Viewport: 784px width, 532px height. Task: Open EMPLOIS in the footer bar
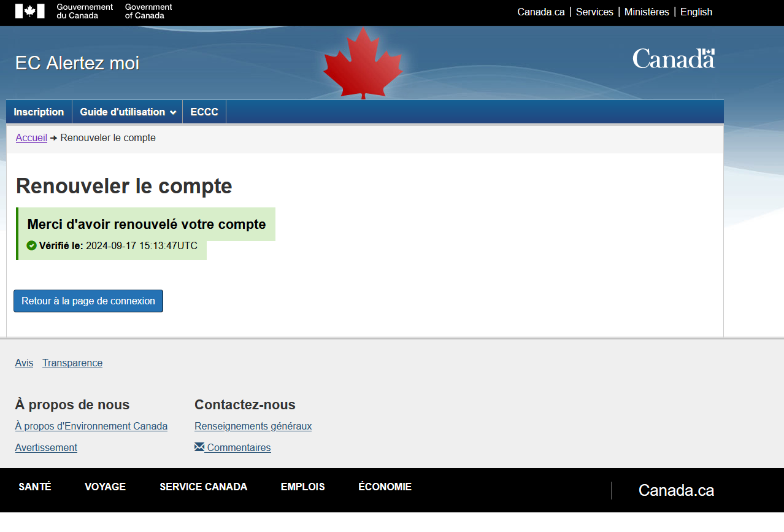(302, 487)
